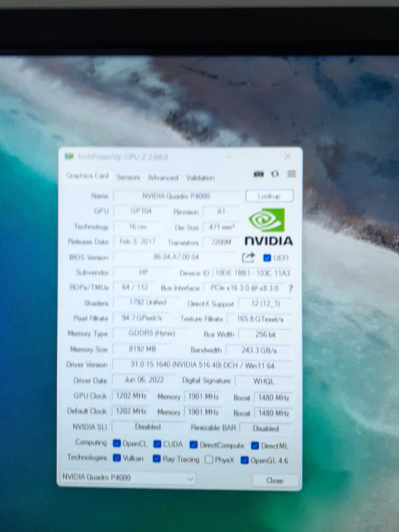Click the NVIDIA logo image
Viewport: 399px width, 532px height.
(x=268, y=226)
